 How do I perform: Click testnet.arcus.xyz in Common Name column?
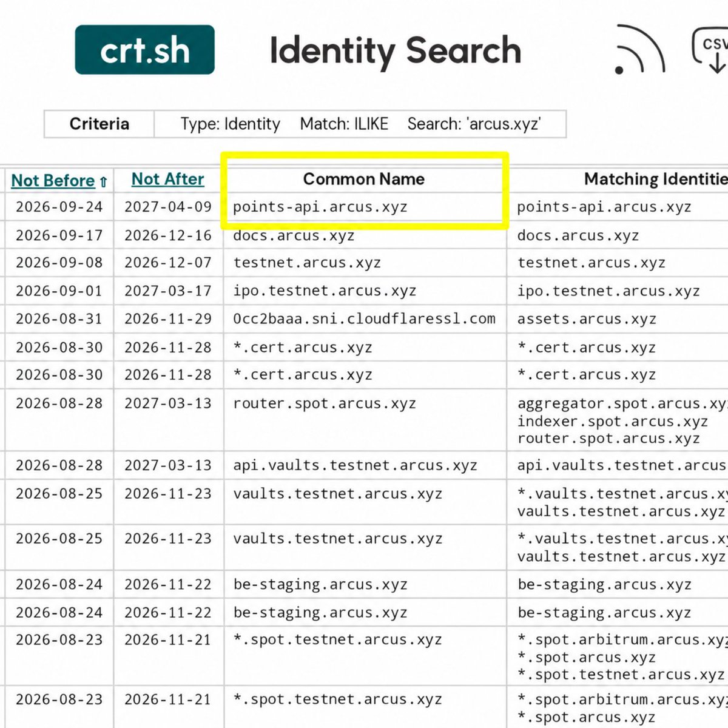(x=307, y=263)
